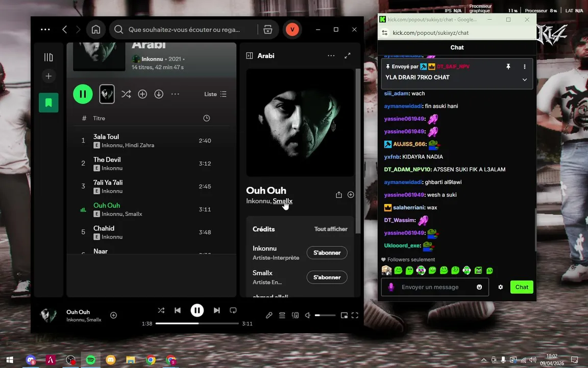Open the Spotify profile avatar menu

(x=292, y=29)
